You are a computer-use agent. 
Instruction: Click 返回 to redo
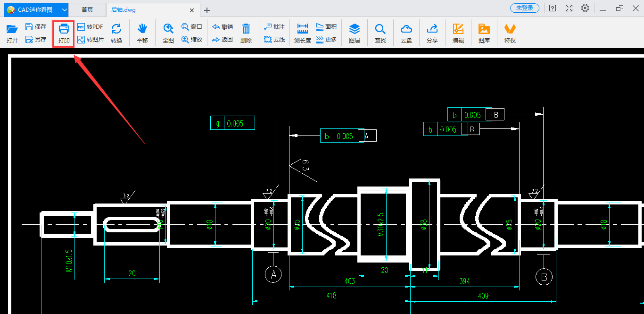tap(223, 40)
